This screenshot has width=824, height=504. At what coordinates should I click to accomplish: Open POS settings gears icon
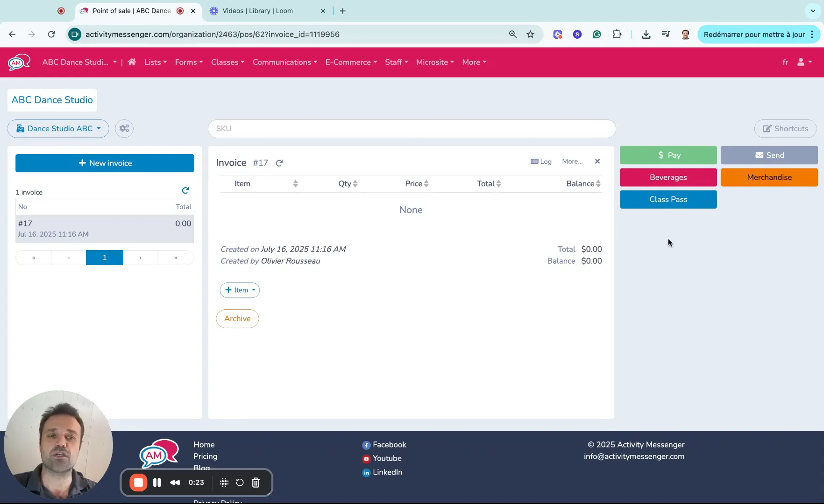pyautogui.click(x=124, y=128)
